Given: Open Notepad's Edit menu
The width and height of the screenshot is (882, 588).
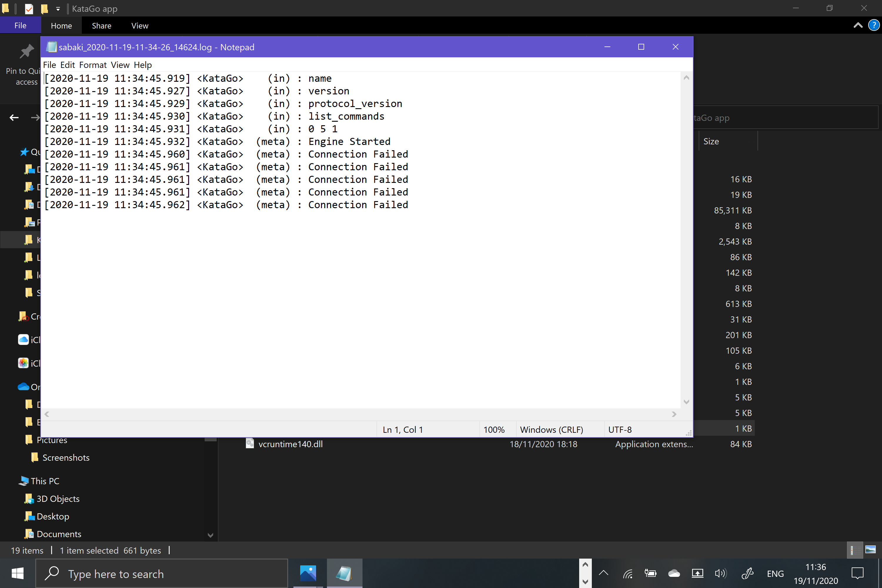Looking at the screenshot, I should [x=68, y=65].
